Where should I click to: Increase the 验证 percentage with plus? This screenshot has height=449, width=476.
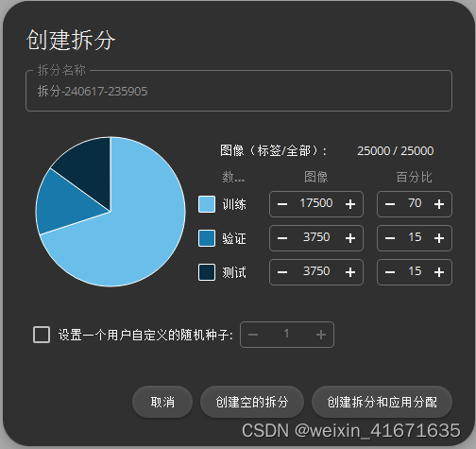coord(439,238)
